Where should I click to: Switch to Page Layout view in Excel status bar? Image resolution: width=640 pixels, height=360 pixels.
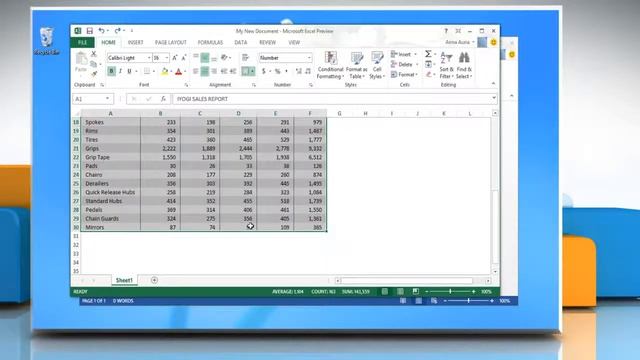(400, 291)
